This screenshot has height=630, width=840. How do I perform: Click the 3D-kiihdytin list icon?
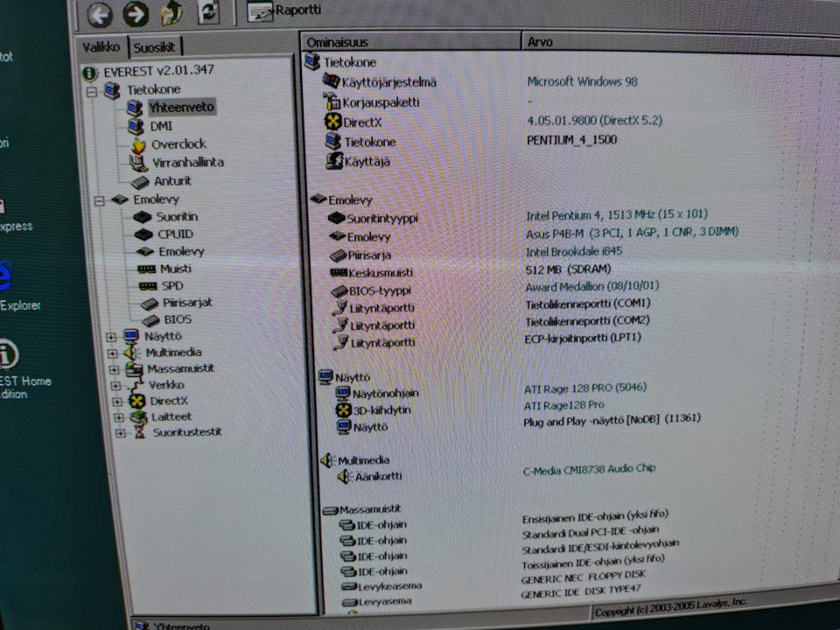click(343, 409)
